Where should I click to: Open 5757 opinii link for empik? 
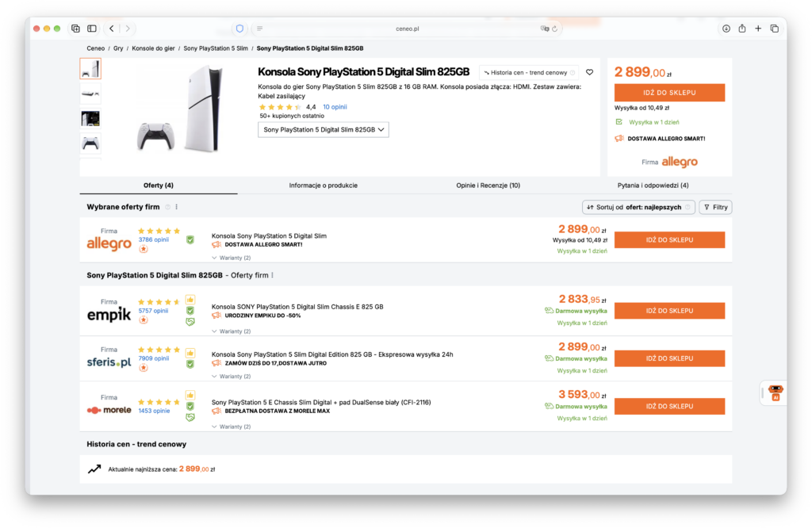(x=153, y=311)
